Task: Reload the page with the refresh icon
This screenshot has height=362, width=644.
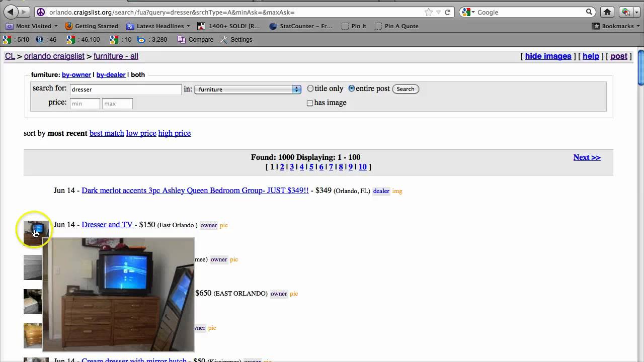Action: click(447, 12)
